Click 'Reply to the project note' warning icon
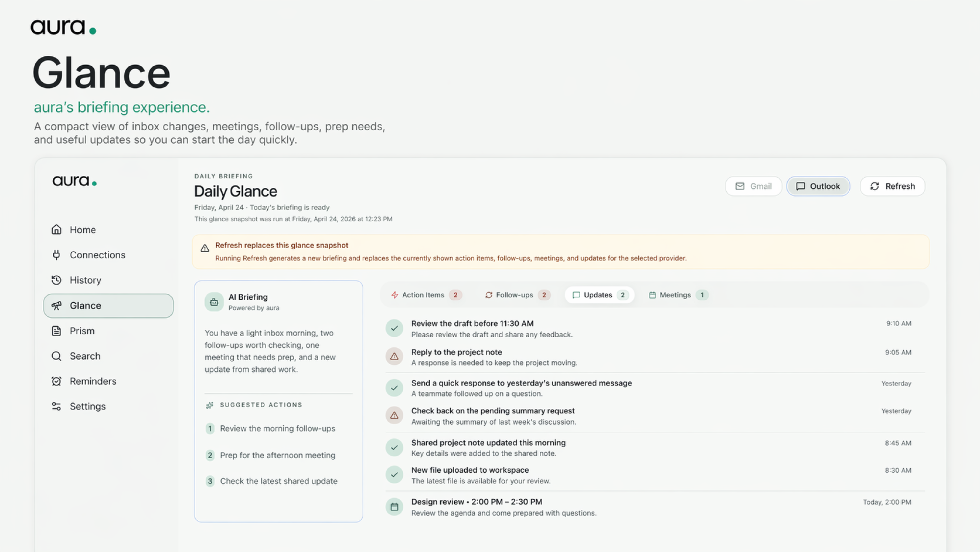This screenshot has height=552, width=980. (x=394, y=357)
